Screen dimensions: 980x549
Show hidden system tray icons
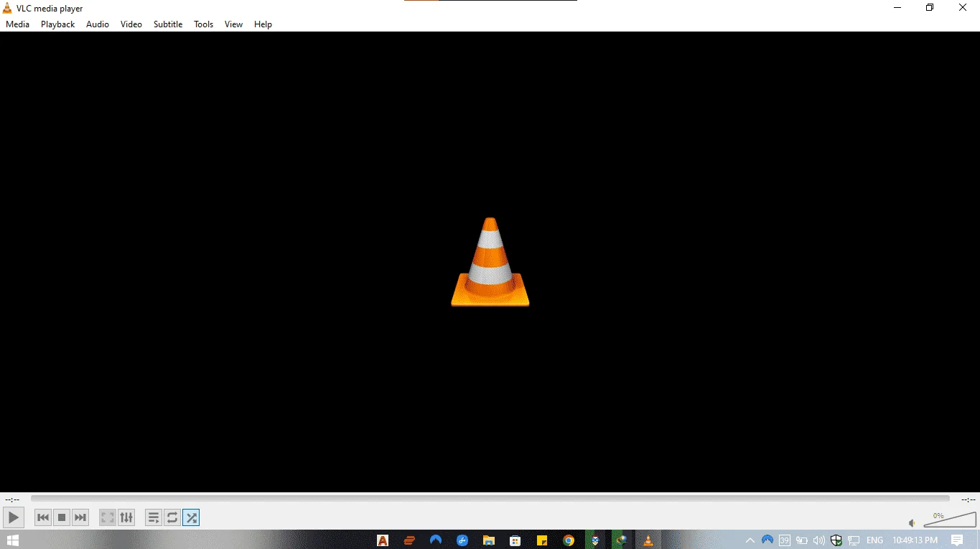pyautogui.click(x=750, y=540)
